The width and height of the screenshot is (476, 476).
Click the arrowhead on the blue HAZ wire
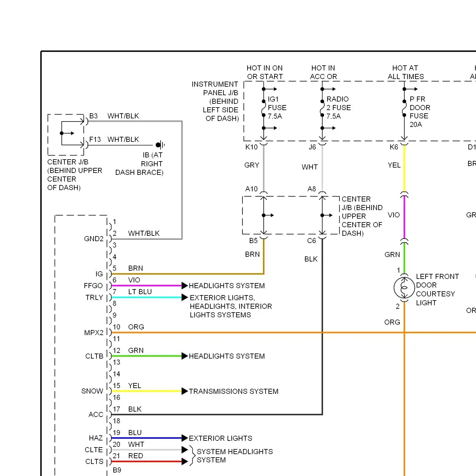(x=185, y=438)
